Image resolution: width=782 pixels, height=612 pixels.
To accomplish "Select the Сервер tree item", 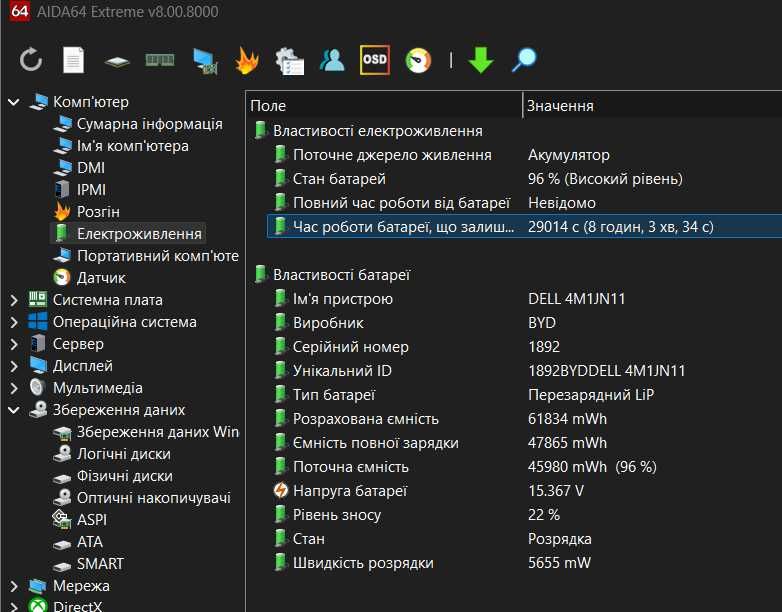I will click(x=66, y=344).
